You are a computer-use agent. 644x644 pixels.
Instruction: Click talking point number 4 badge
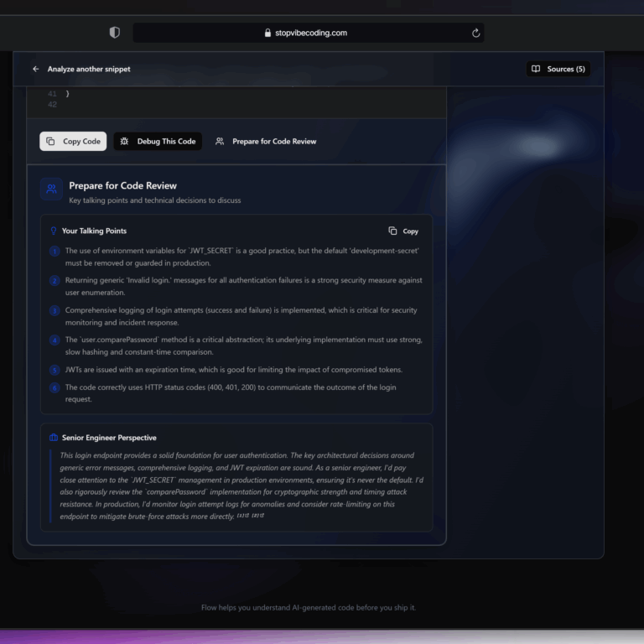[x=55, y=340]
